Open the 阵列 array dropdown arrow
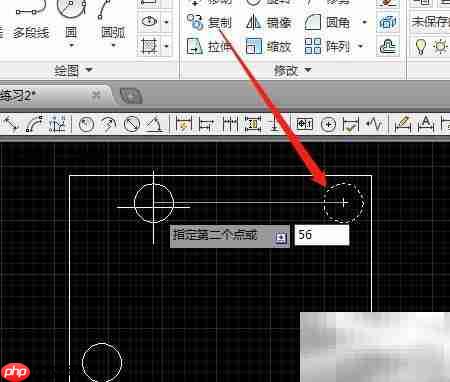The width and height of the screenshot is (450, 382). point(360,46)
